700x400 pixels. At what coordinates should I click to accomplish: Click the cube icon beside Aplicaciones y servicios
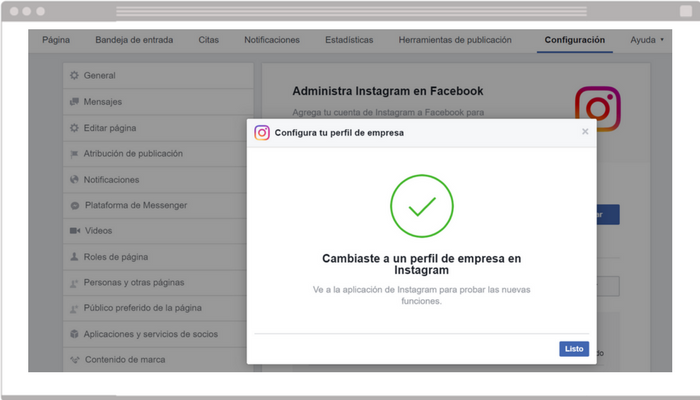(74, 334)
